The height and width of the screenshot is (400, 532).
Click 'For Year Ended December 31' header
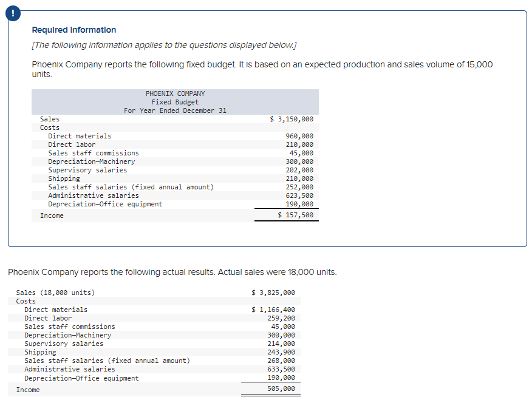click(175, 110)
